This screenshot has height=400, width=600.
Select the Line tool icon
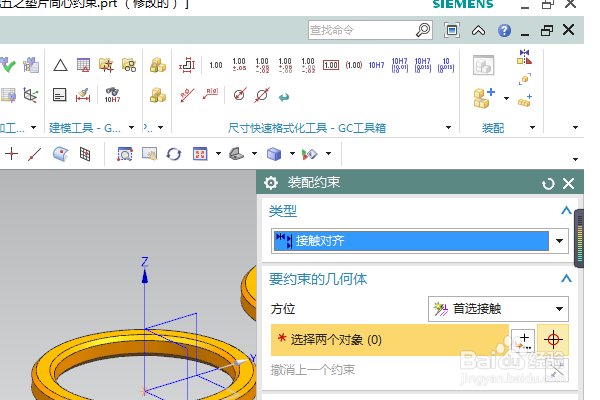[34, 154]
